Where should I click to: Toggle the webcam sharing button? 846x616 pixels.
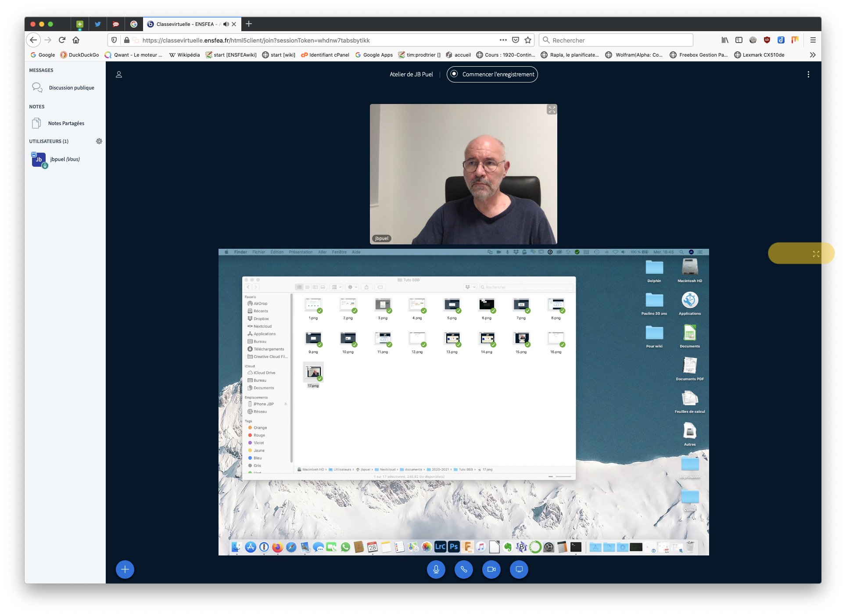(491, 569)
